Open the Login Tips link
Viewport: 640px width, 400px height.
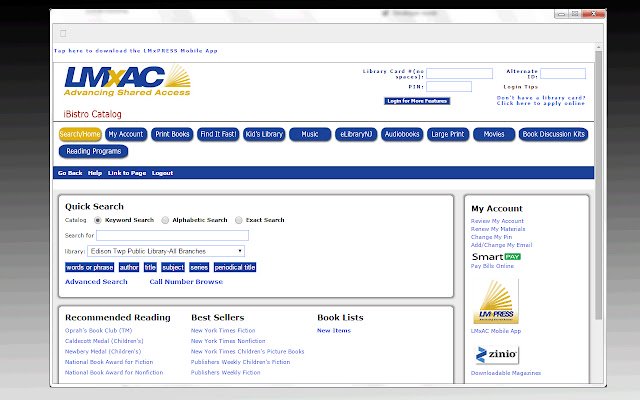point(520,87)
